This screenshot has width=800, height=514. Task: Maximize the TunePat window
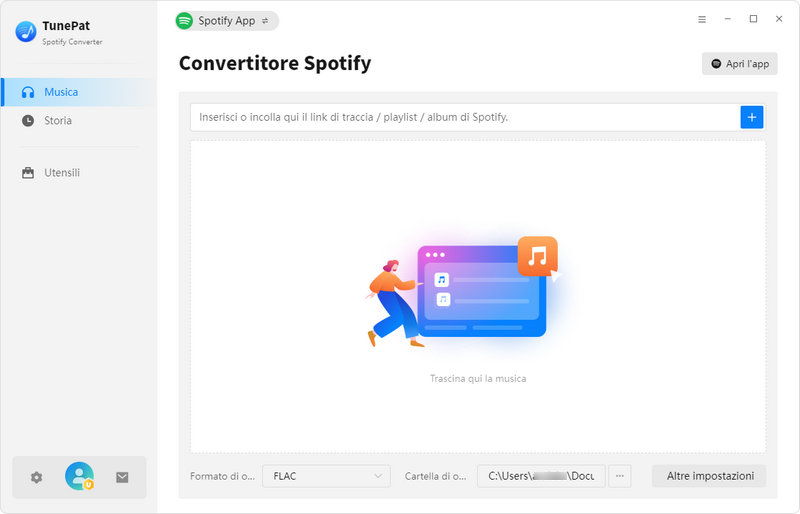(x=753, y=19)
